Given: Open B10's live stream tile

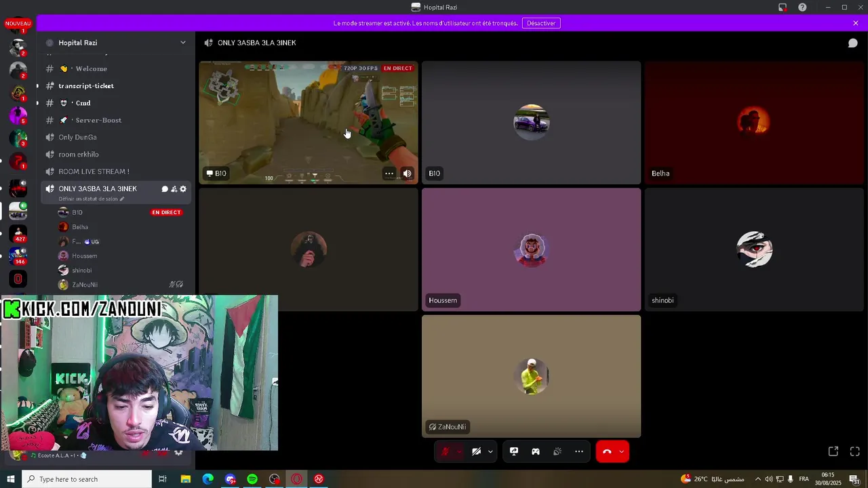Looking at the screenshot, I should click(309, 123).
